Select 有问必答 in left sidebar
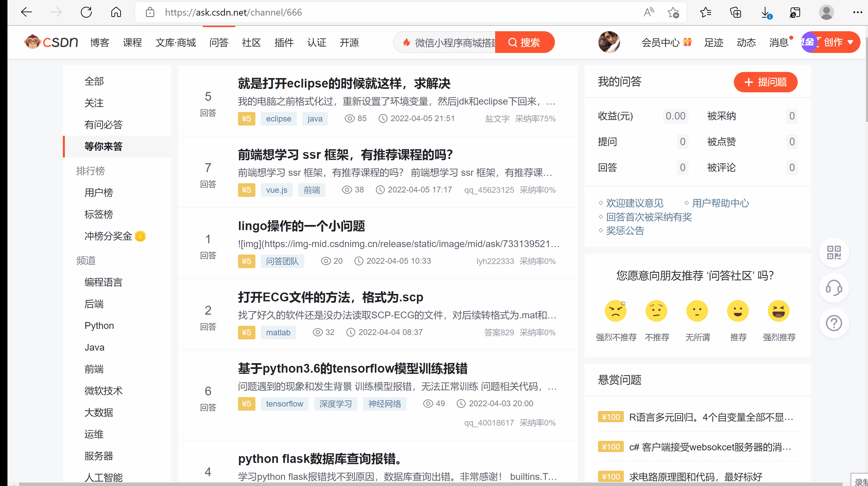Viewport: 868px width, 486px height. point(103,125)
